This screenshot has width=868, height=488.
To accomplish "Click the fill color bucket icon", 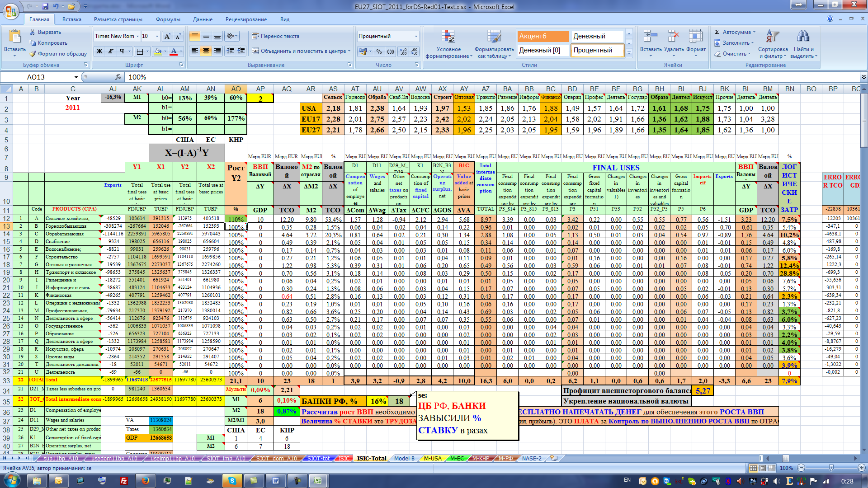I will [x=157, y=52].
